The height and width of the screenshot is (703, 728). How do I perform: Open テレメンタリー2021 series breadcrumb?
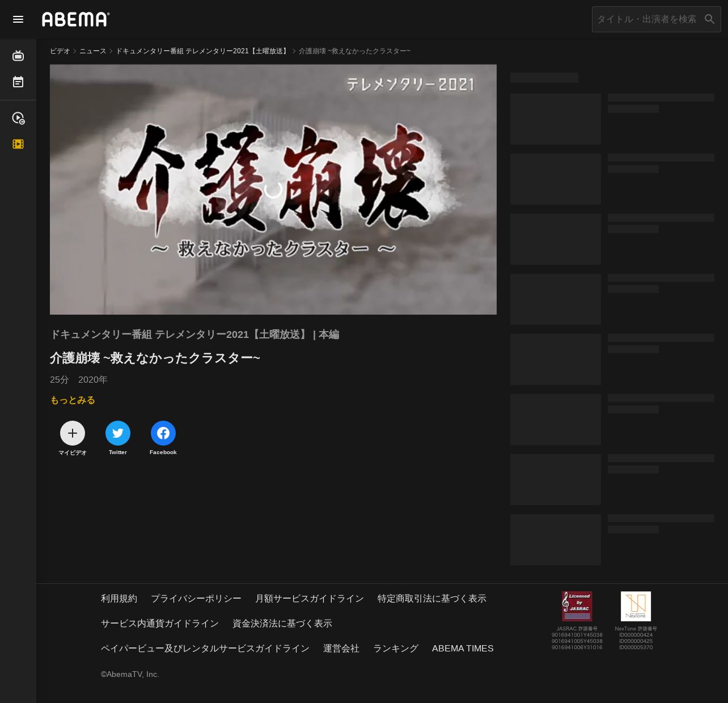click(x=202, y=51)
